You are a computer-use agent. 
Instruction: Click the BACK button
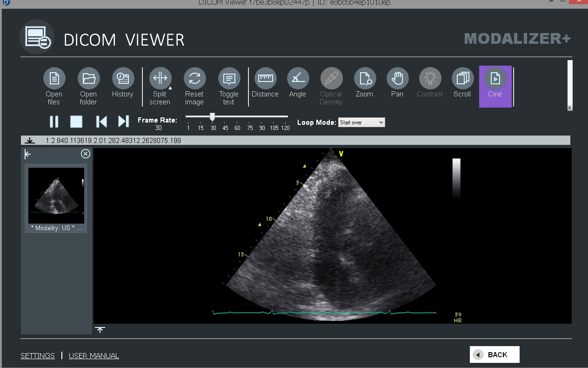(x=494, y=354)
